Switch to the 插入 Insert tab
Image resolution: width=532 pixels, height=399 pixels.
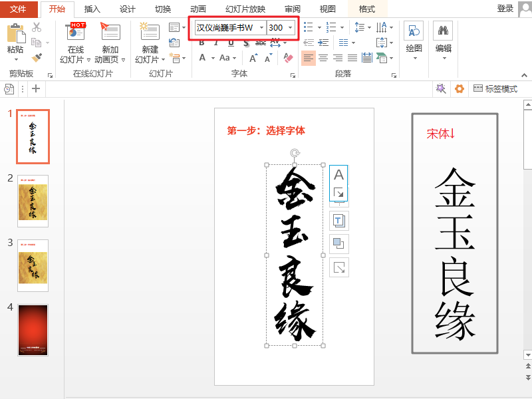point(92,9)
